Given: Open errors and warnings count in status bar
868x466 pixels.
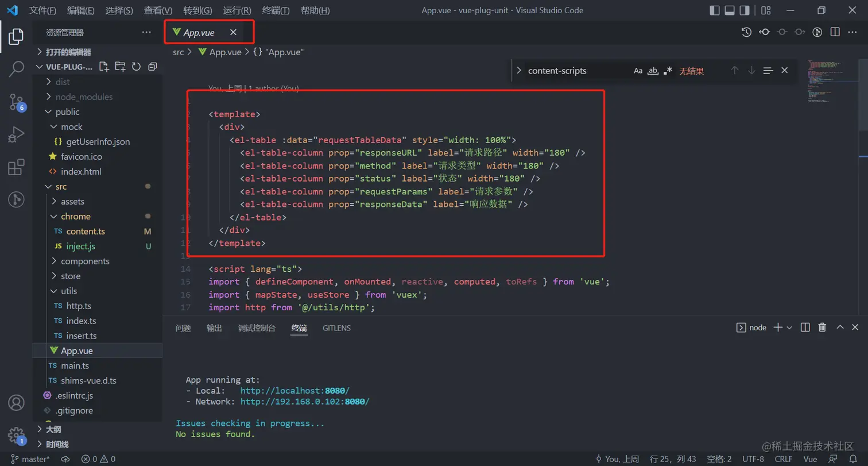Looking at the screenshot, I should (x=98, y=459).
